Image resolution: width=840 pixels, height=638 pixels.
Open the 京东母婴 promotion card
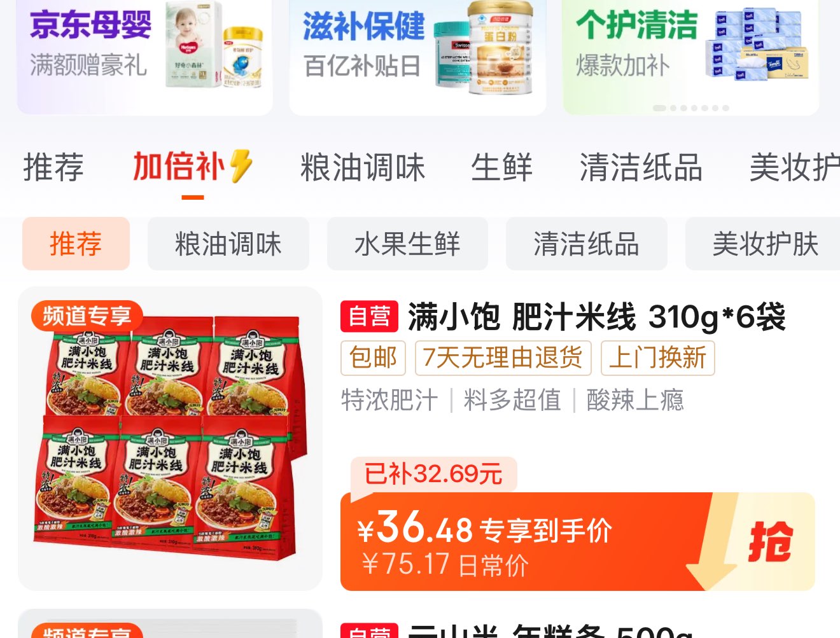click(x=145, y=56)
